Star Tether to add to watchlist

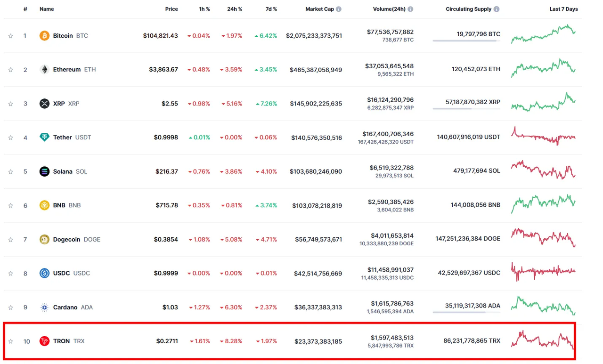(10, 138)
